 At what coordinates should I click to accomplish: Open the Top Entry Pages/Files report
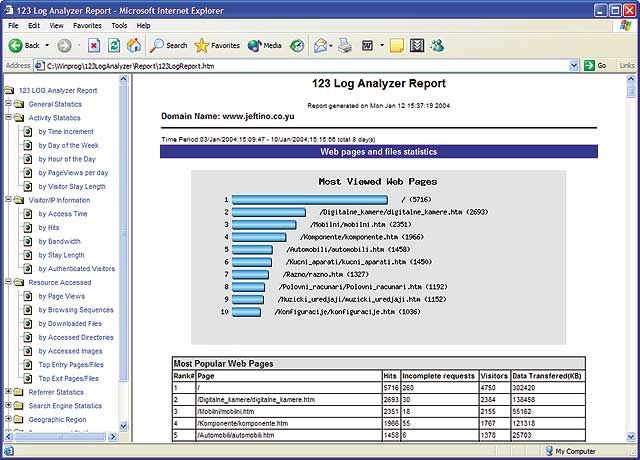(71, 364)
